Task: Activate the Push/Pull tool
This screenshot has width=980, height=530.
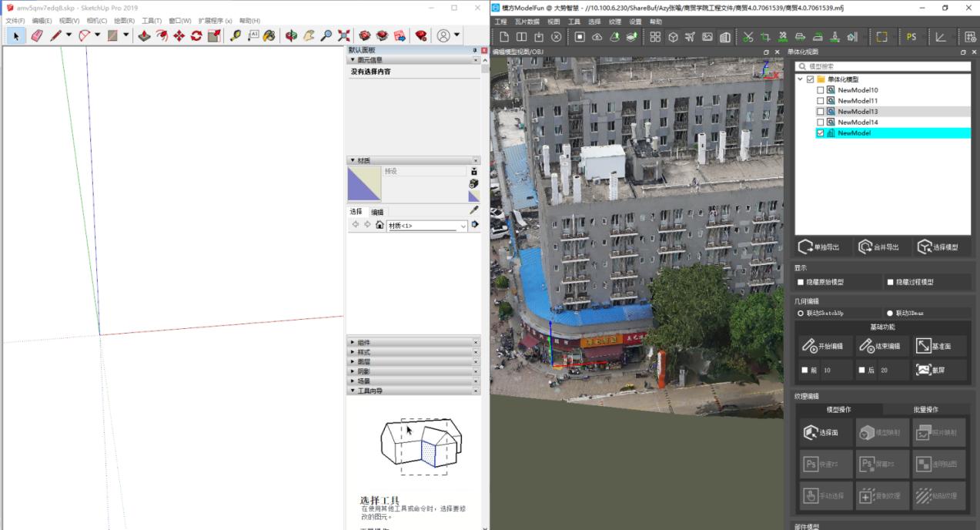Action: point(144,36)
